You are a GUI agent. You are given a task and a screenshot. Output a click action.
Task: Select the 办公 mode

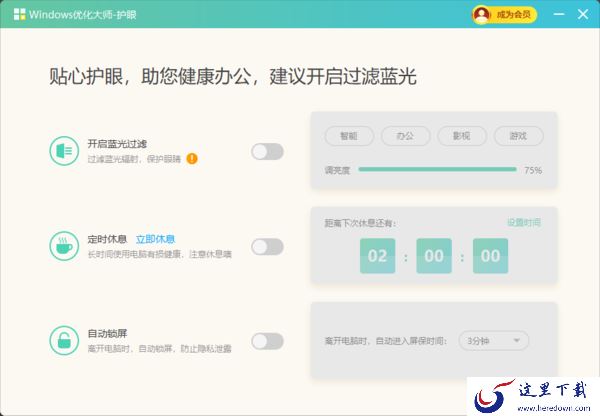point(406,136)
